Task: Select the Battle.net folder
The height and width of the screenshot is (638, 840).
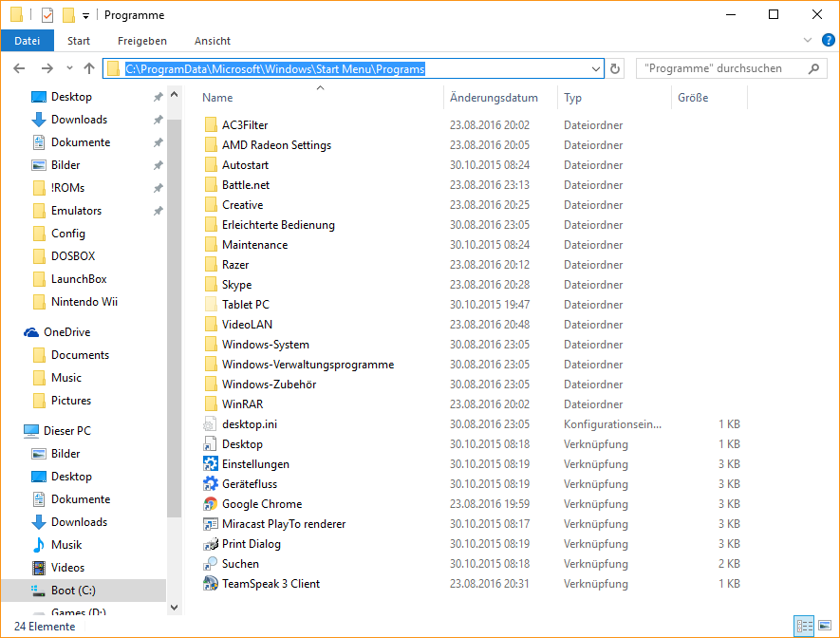Action: 246,185
